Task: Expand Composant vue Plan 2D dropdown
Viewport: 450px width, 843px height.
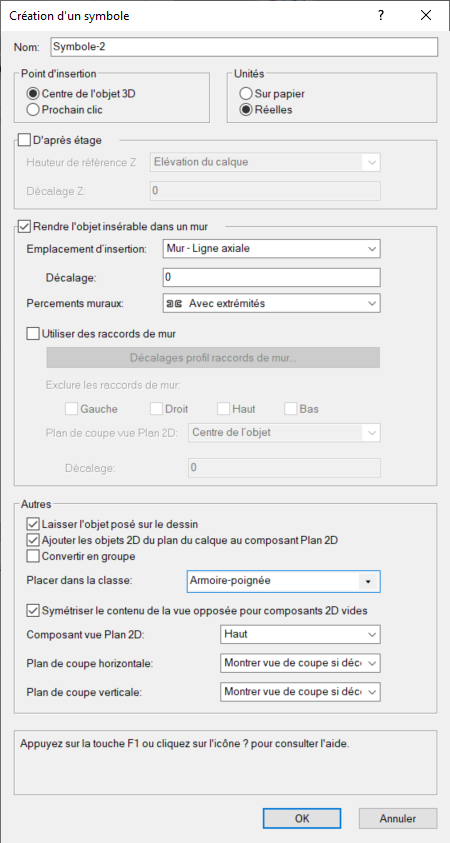Action: (x=300, y=634)
